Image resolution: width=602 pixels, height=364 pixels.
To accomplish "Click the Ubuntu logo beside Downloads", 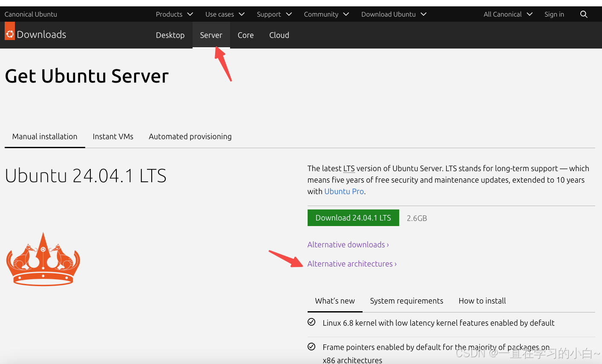I will click(10, 32).
